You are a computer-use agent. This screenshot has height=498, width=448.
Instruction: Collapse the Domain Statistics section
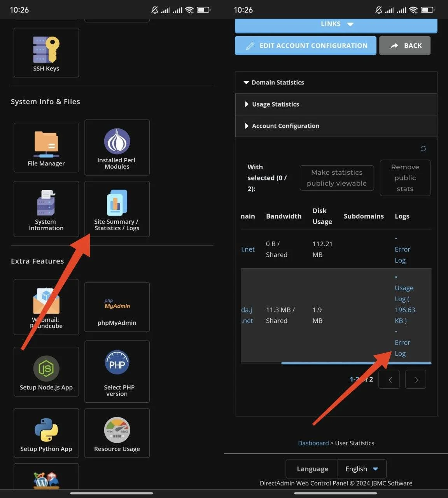(x=336, y=82)
